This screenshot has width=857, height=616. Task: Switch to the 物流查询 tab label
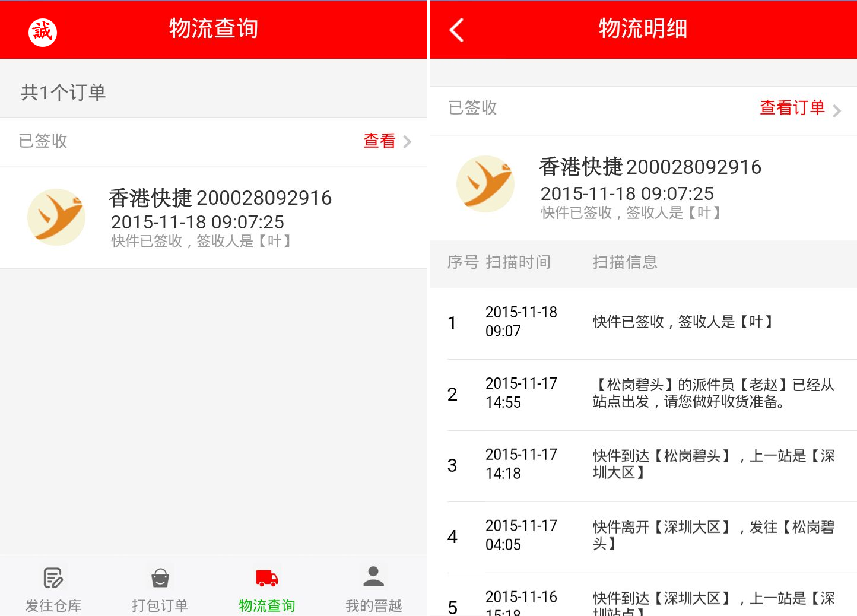[x=266, y=605]
